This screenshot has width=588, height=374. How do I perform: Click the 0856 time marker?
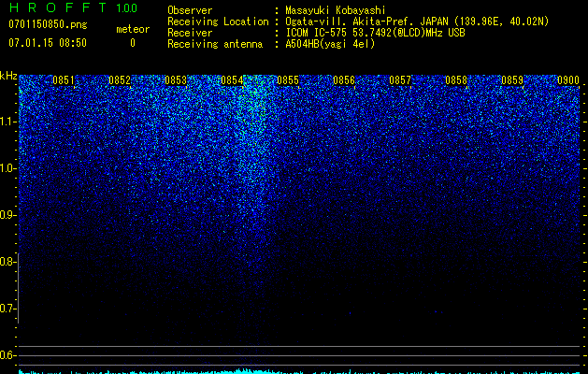coord(344,80)
